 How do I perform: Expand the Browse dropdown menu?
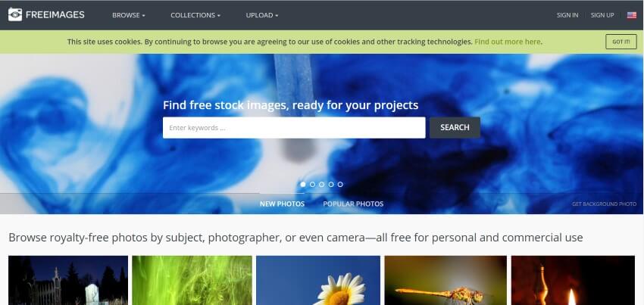[129, 15]
